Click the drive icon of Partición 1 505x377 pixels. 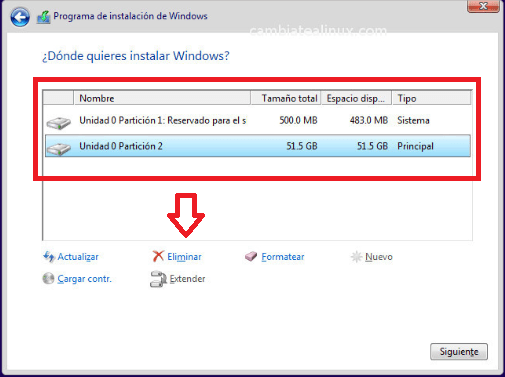coord(59,123)
